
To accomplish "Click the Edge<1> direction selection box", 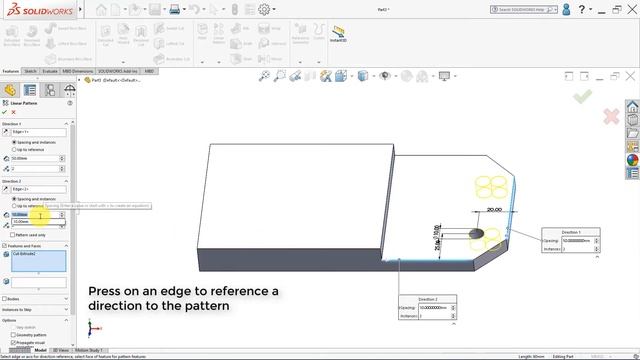I will coord(39,132).
